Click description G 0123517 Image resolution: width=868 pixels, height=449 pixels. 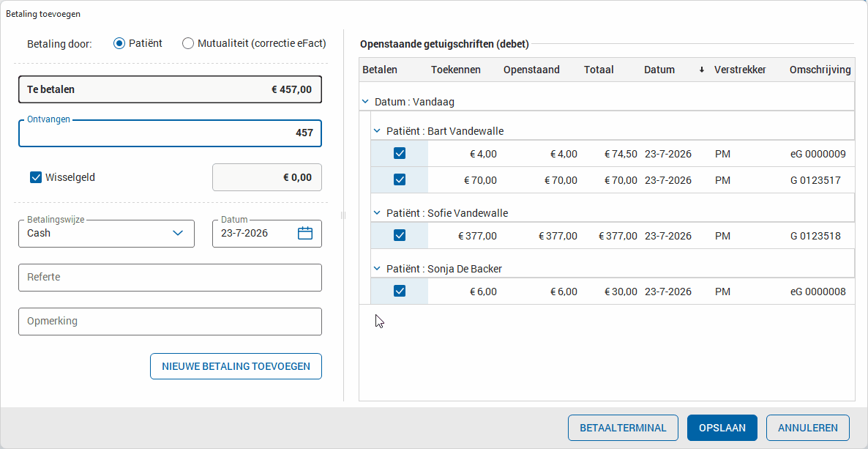coord(815,179)
